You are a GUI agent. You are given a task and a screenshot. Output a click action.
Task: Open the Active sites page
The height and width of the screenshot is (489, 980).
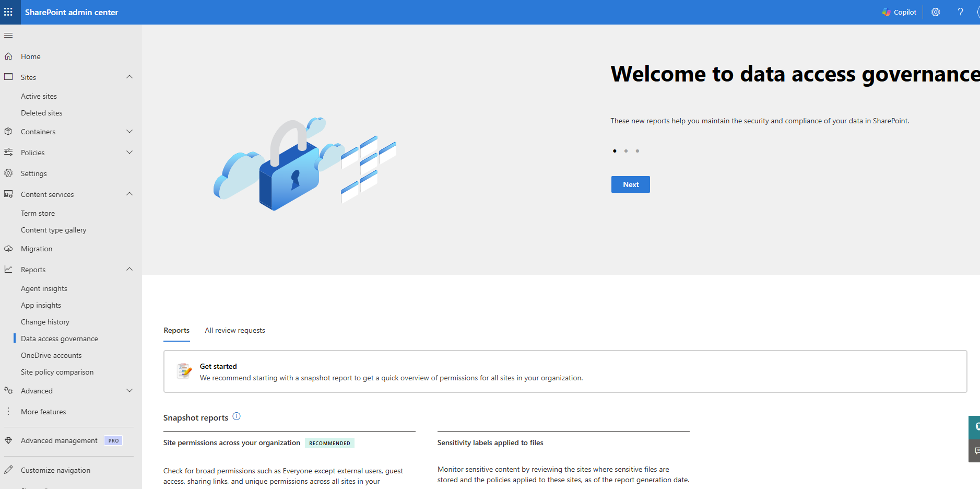39,96
